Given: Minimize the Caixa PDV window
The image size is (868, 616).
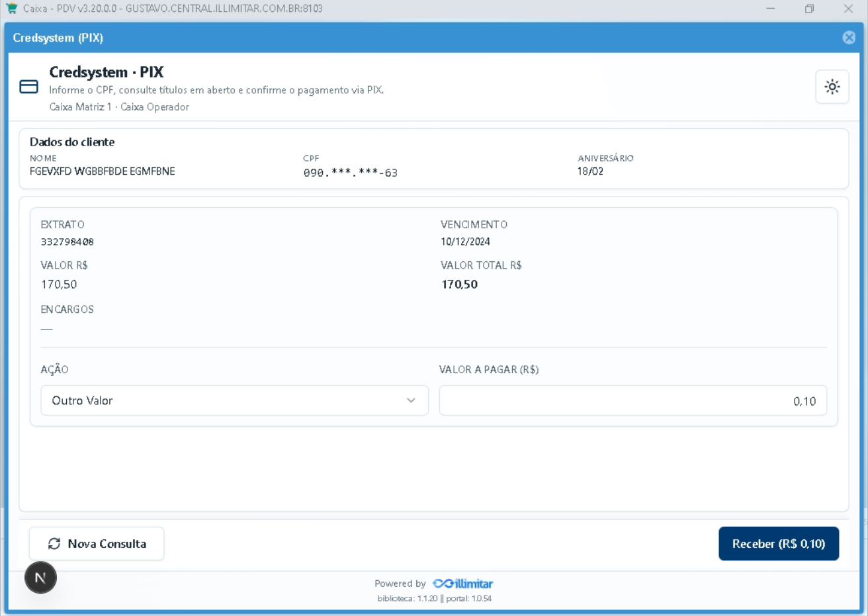Looking at the screenshot, I should pos(771,9).
